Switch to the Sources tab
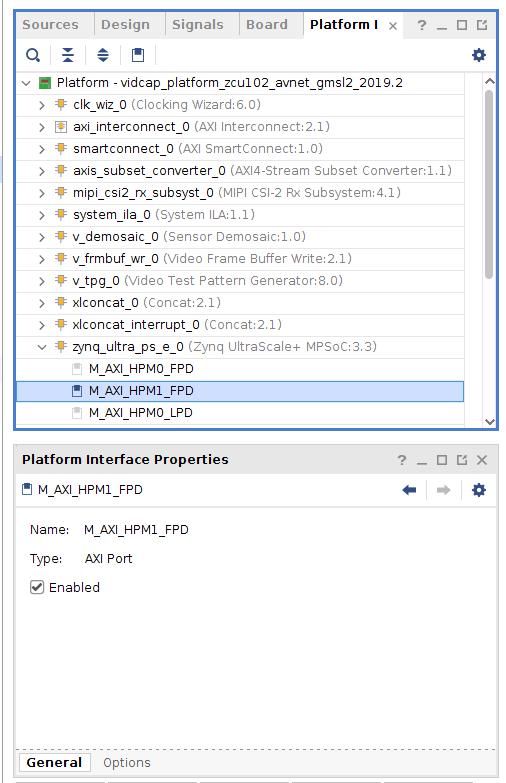506x783 pixels. click(50, 24)
